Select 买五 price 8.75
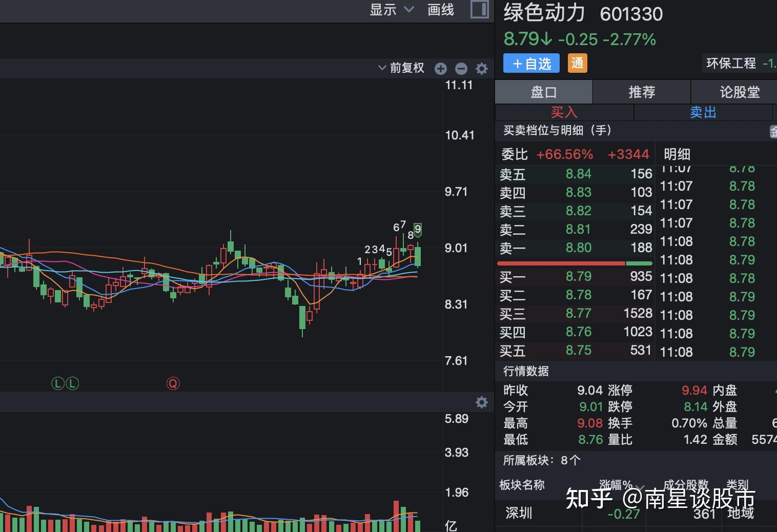Screen dimensions: 777x532 pyautogui.click(x=579, y=351)
